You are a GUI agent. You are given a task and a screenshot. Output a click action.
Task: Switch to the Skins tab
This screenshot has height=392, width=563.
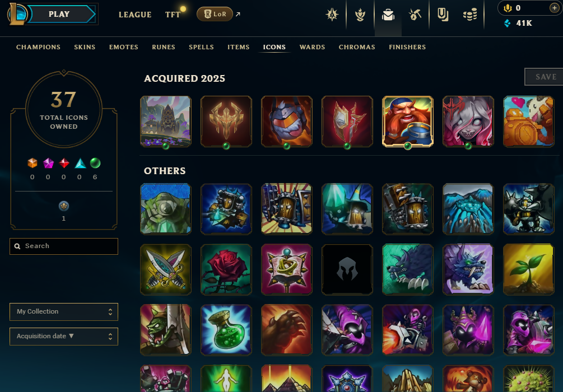[85, 47]
